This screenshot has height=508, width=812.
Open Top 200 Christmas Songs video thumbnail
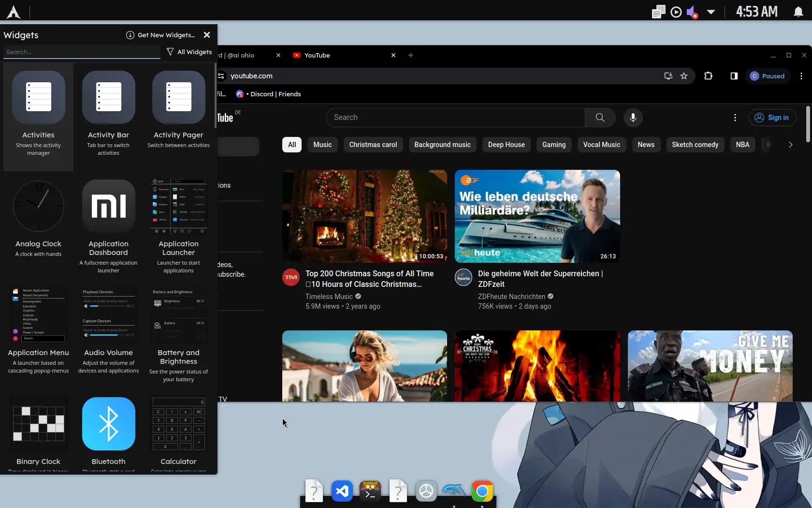364,216
